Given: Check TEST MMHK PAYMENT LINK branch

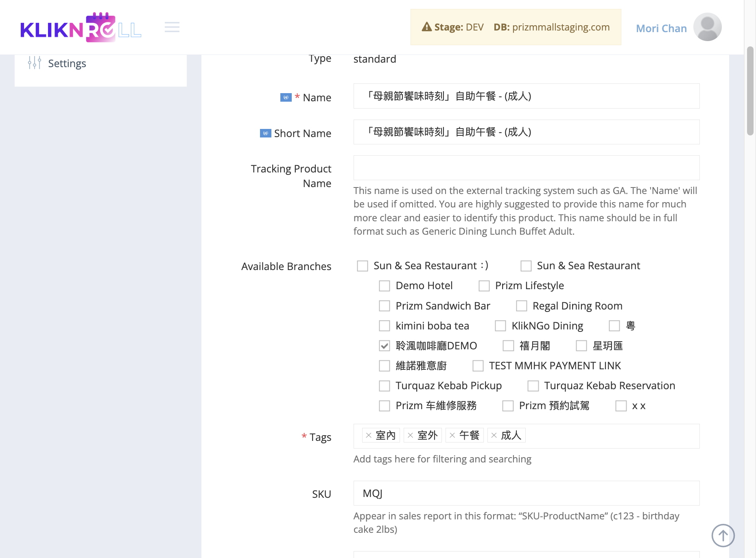Looking at the screenshot, I should click(x=478, y=366).
